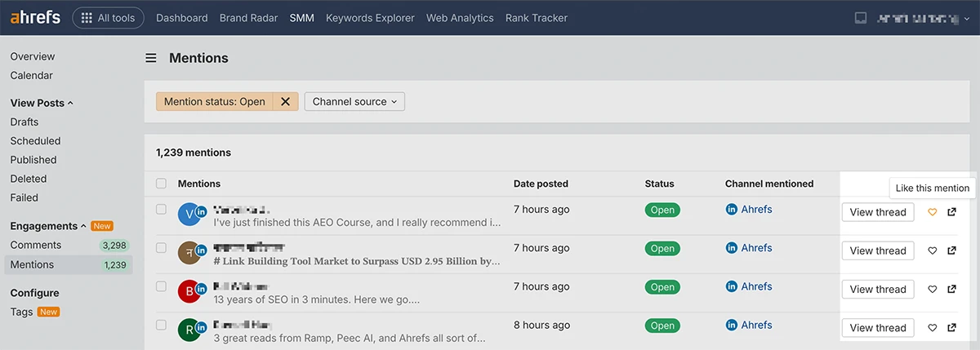Toggle the sidebar with the hamburger icon
980x350 pixels.
click(x=151, y=59)
